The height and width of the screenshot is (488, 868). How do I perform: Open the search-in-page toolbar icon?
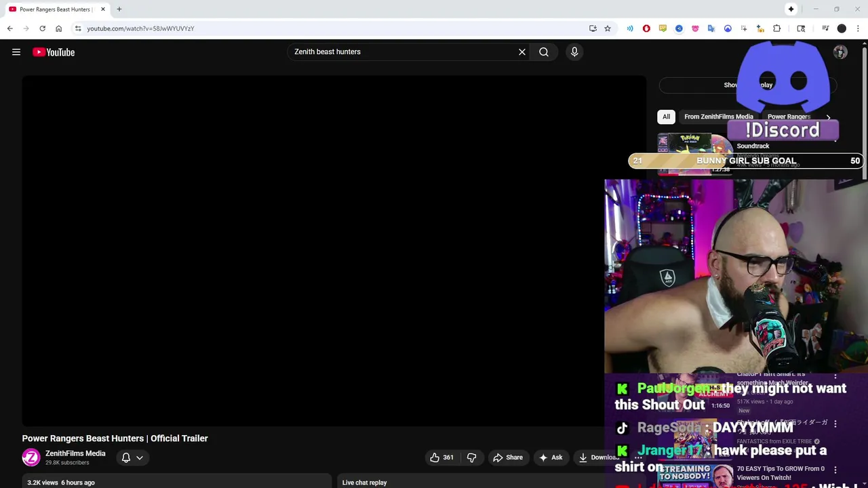point(801,28)
